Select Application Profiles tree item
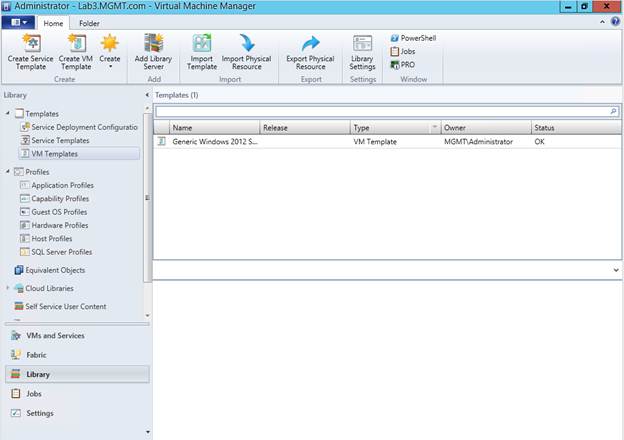 57,185
